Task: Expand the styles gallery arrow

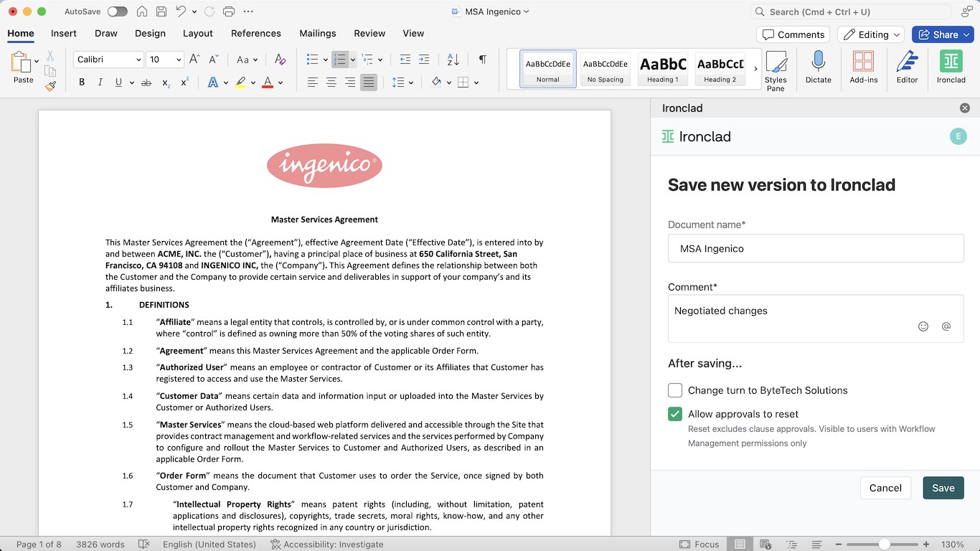Action: [x=755, y=69]
